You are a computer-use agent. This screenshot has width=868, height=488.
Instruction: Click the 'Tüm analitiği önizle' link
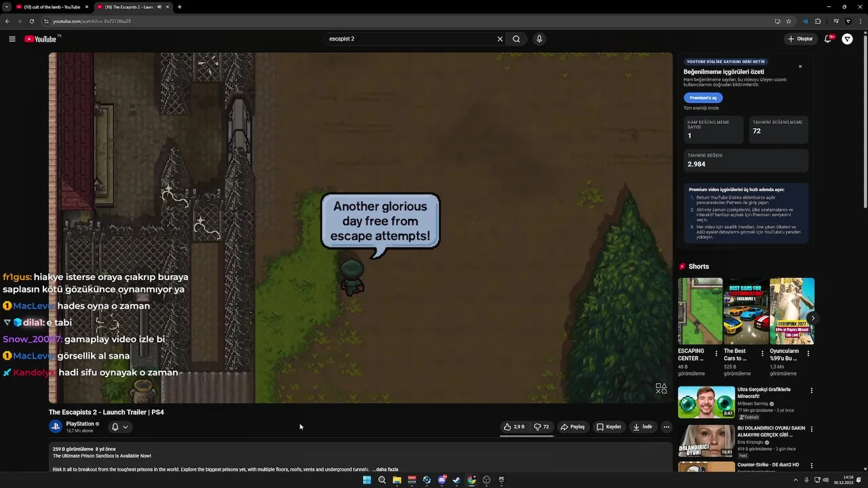coord(701,108)
